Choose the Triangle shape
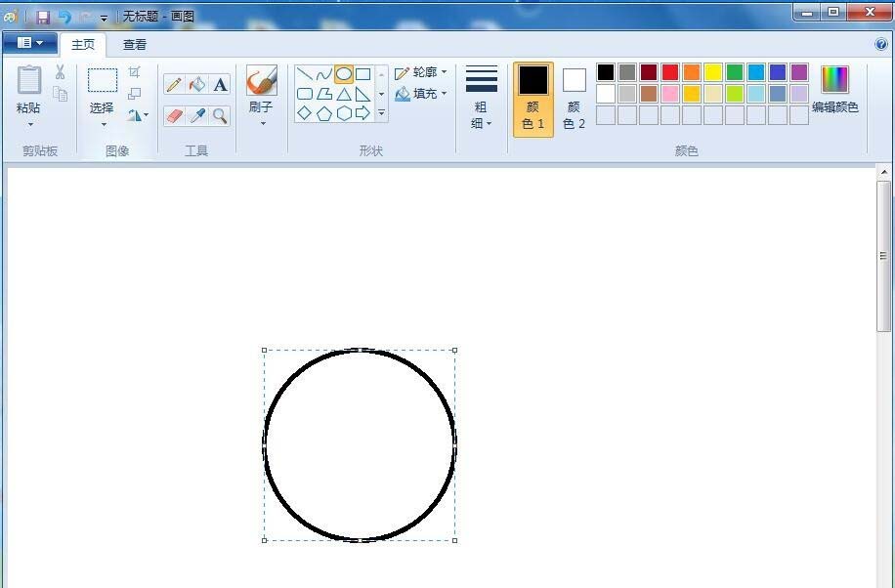895x588 pixels. (x=344, y=94)
